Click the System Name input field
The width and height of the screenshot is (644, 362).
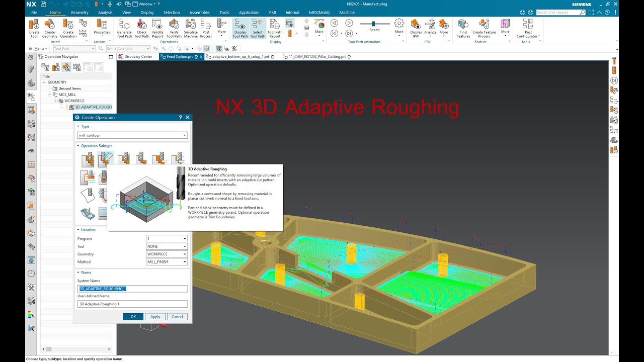[x=132, y=289]
